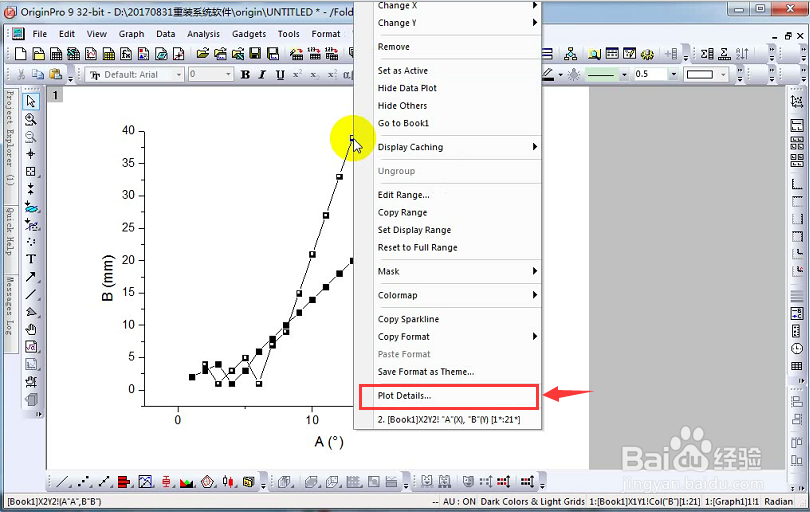Click the New Function icon
Image resolution: width=810 pixels, height=512 pixels.
[x=126, y=53]
